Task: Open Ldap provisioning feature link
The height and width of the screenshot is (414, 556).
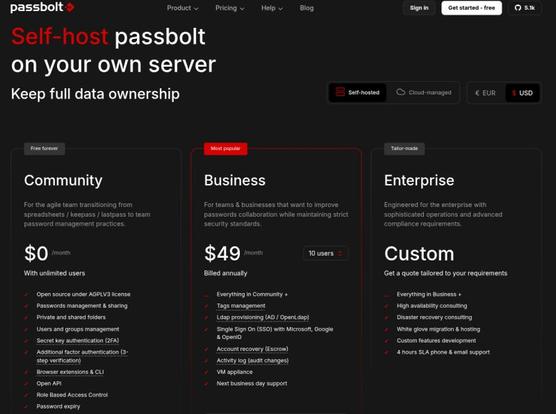Action: [263, 317]
